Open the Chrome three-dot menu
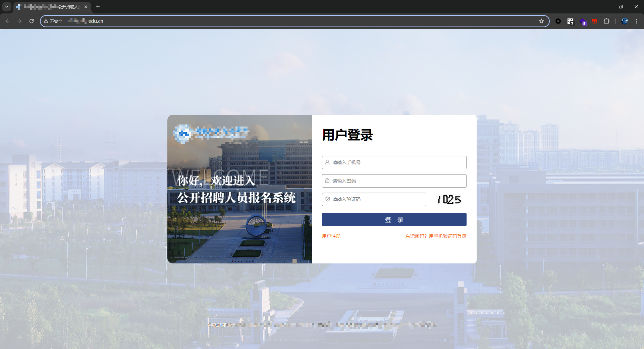The width and height of the screenshot is (644, 349). (636, 21)
